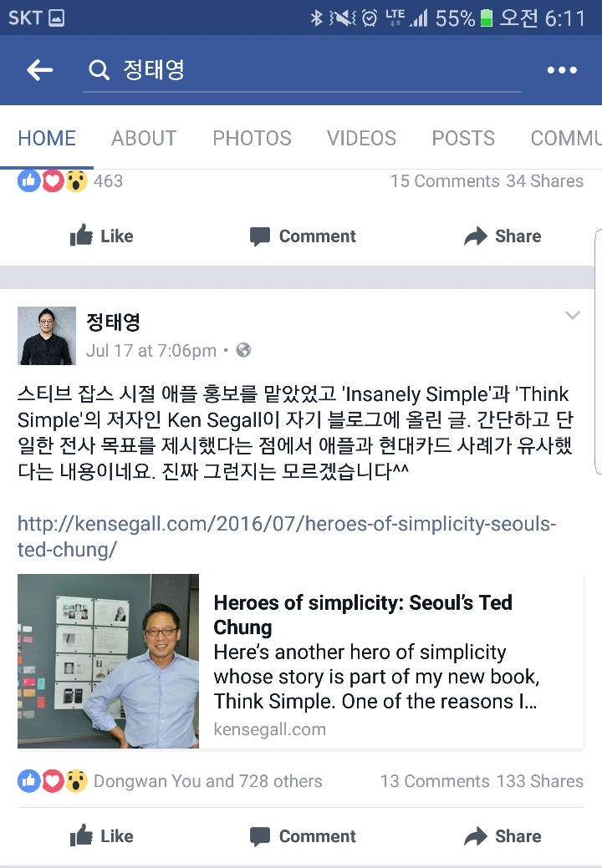View 13 Comments on the article post
The image size is (602, 868).
coord(435,781)
